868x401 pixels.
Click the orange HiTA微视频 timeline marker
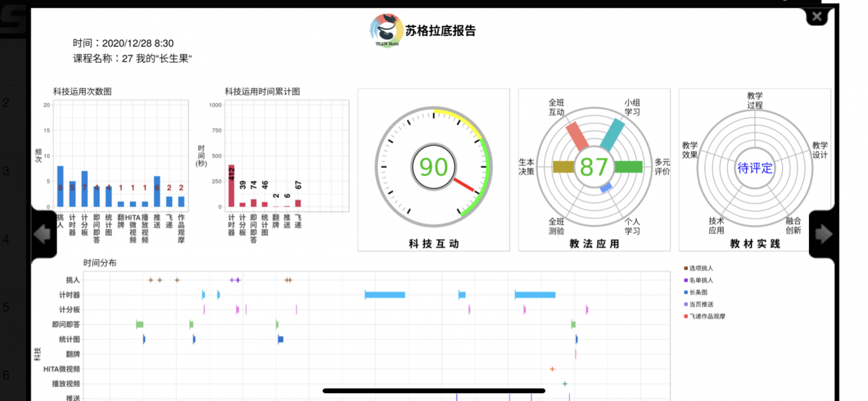pos(552,369)
